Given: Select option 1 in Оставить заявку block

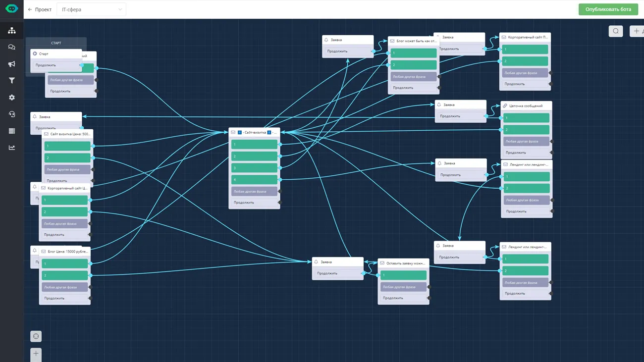Looking at the screenshot, I should [403, 275].
